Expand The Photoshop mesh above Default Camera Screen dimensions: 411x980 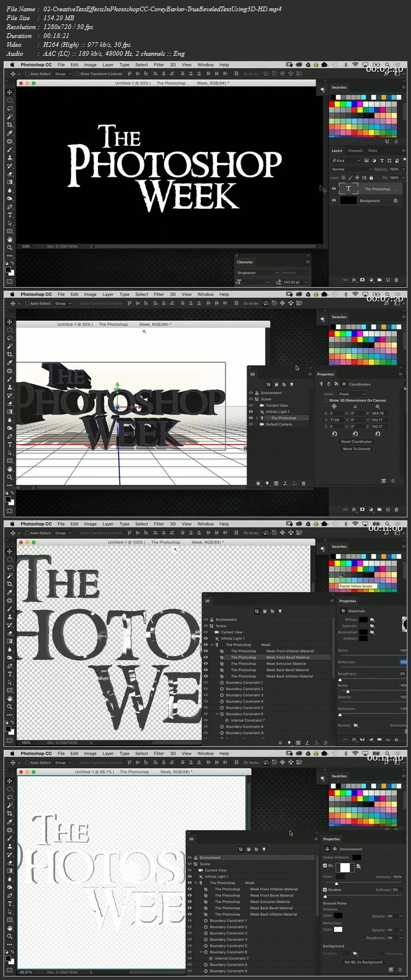[x=257, y=418]
